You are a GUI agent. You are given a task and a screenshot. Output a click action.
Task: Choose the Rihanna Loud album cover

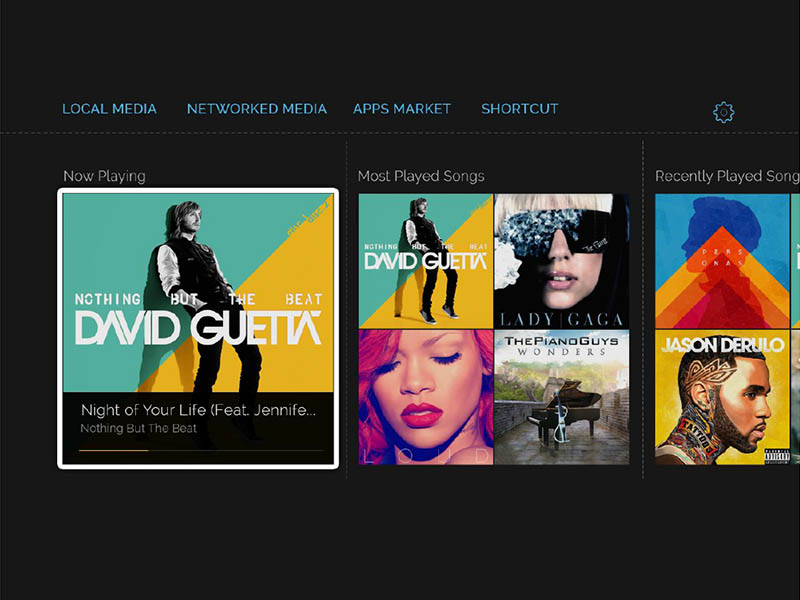coord(426,397)
